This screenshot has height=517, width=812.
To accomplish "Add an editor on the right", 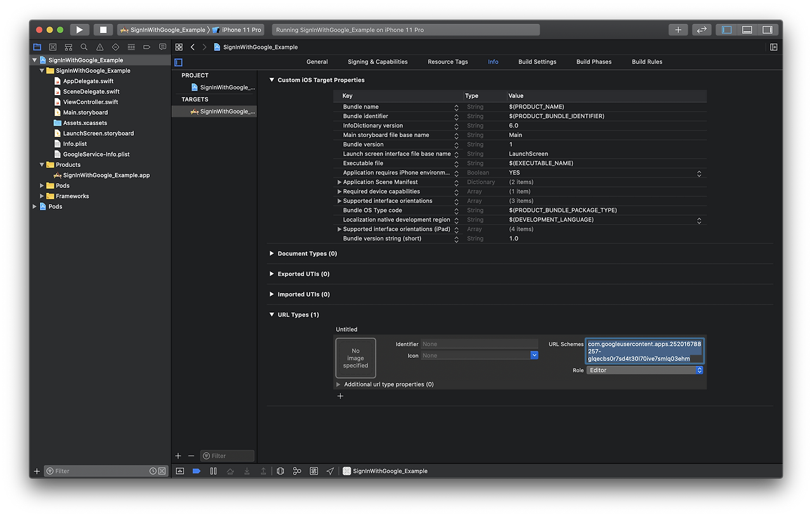I will (774, 47).
